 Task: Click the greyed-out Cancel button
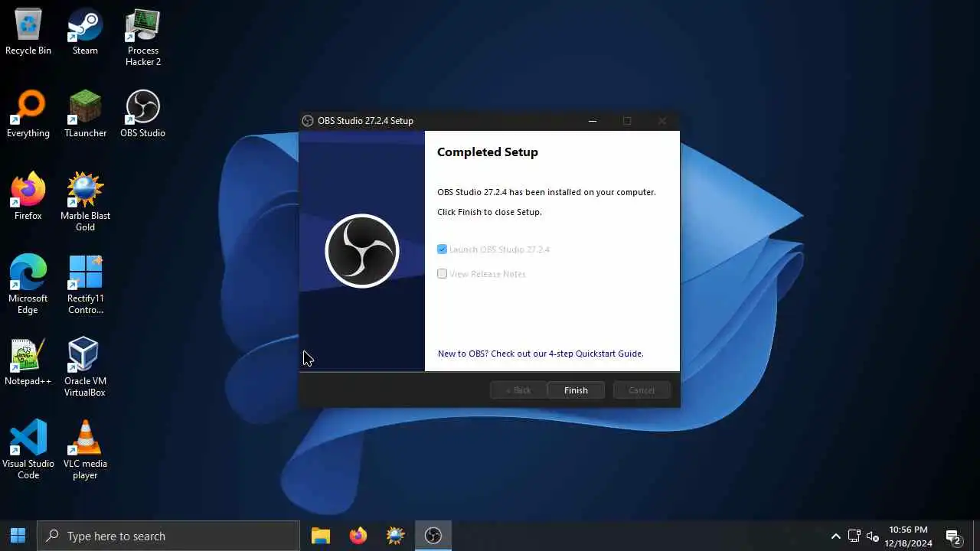pos(642,390)
